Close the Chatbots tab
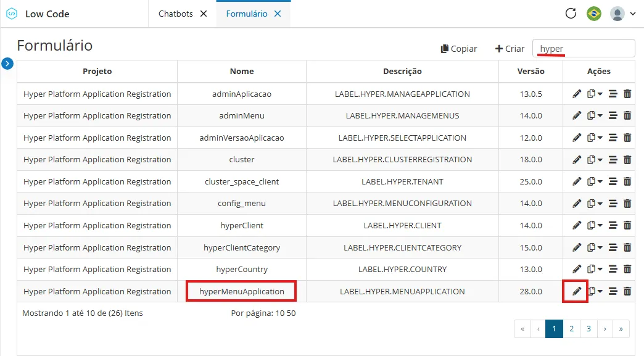 coord(204,14)
